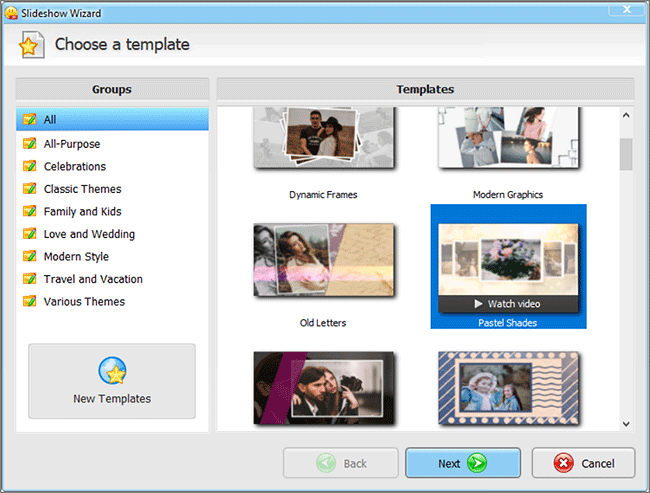Click the red X icon on Cancel
The width and height of the screenshot is (650, 493).
563,463
